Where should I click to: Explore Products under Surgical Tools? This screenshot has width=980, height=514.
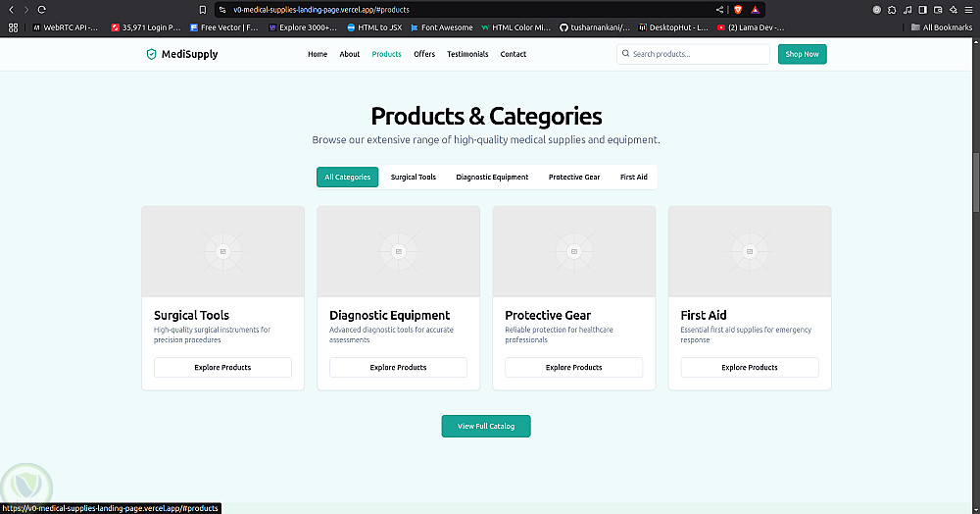(x=223, y=367)
